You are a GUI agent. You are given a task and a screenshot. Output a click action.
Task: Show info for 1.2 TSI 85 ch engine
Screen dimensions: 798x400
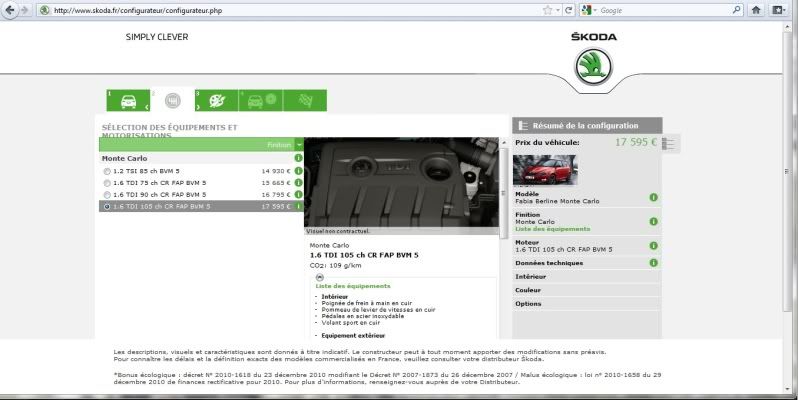[298, 171]
